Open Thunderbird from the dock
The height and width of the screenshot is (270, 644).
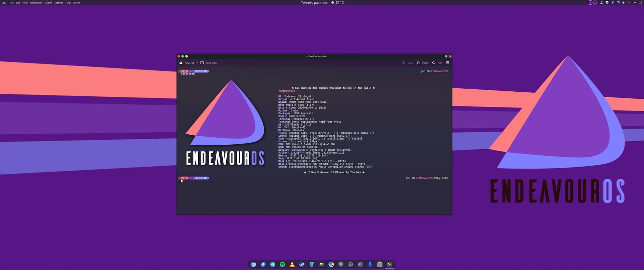[263, 264]
